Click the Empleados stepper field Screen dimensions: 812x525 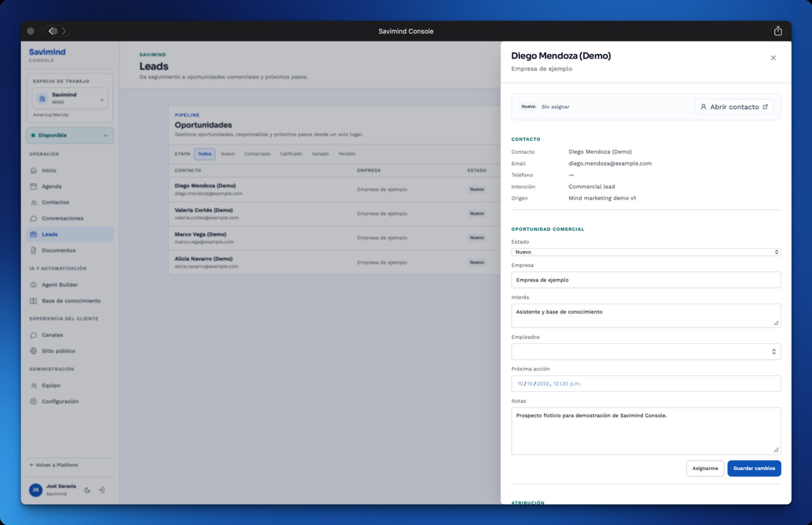coord(646,352)
